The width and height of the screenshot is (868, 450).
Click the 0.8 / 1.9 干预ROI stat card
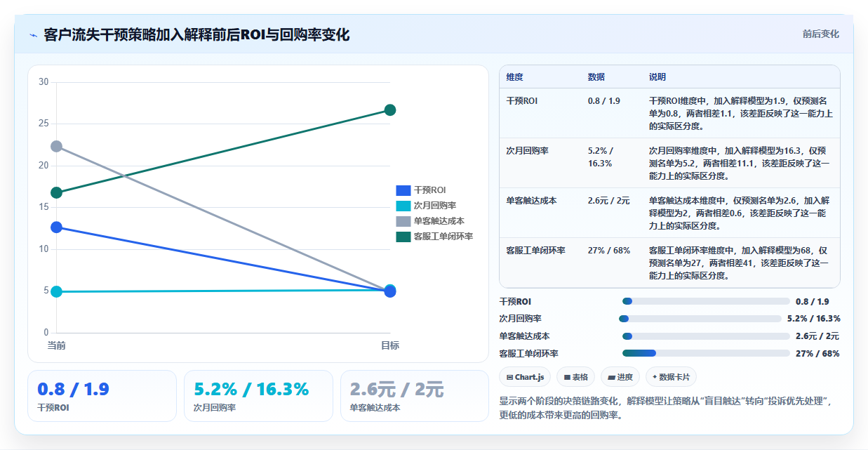click(x=102, y=396)
